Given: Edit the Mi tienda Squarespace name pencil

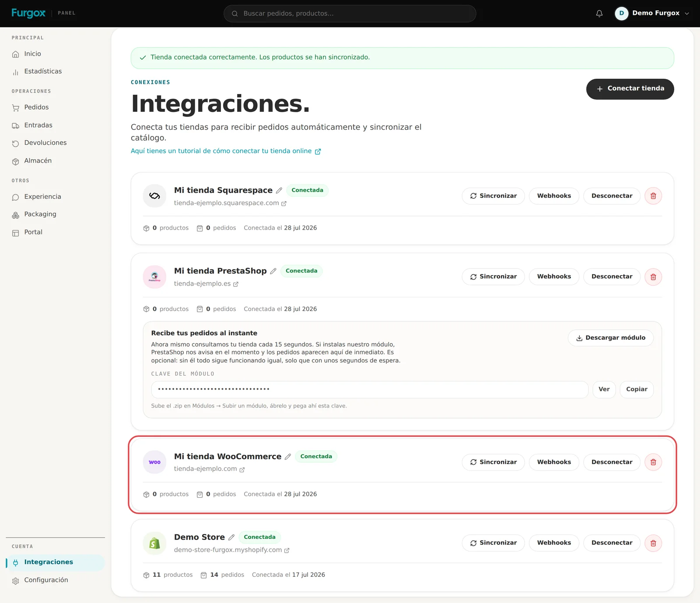Looking at the screenshot, I should click(279, 190).
